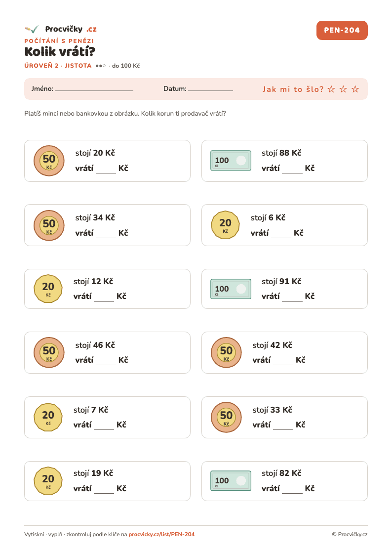The width and height of the screenshot is (392, 555).
Task: Click the Datum date line
Action: 210,90
